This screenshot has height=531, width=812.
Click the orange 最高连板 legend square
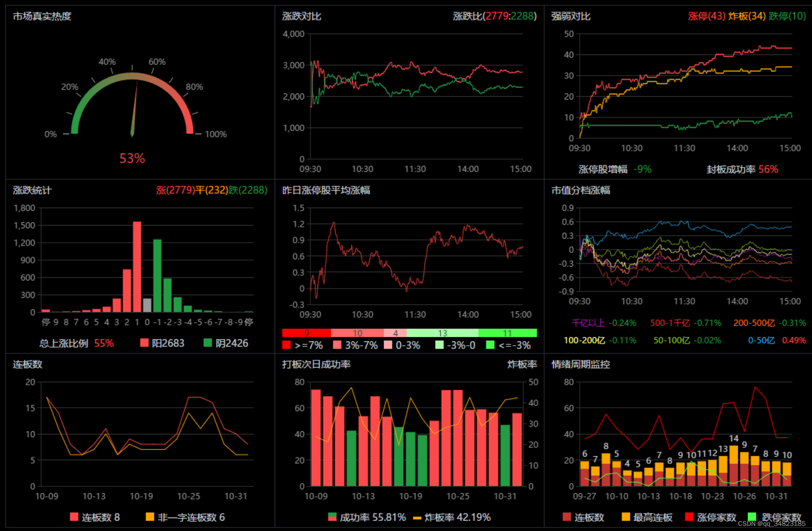626,517
